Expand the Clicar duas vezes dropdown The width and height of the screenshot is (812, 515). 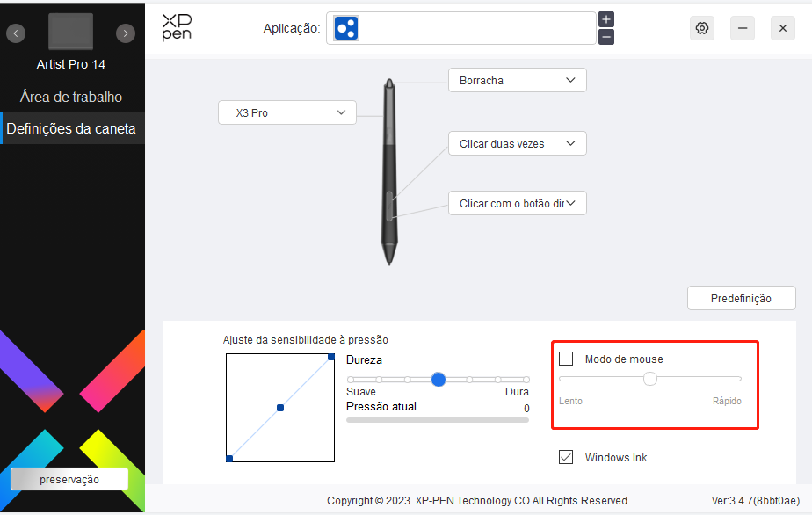(518, 143)
